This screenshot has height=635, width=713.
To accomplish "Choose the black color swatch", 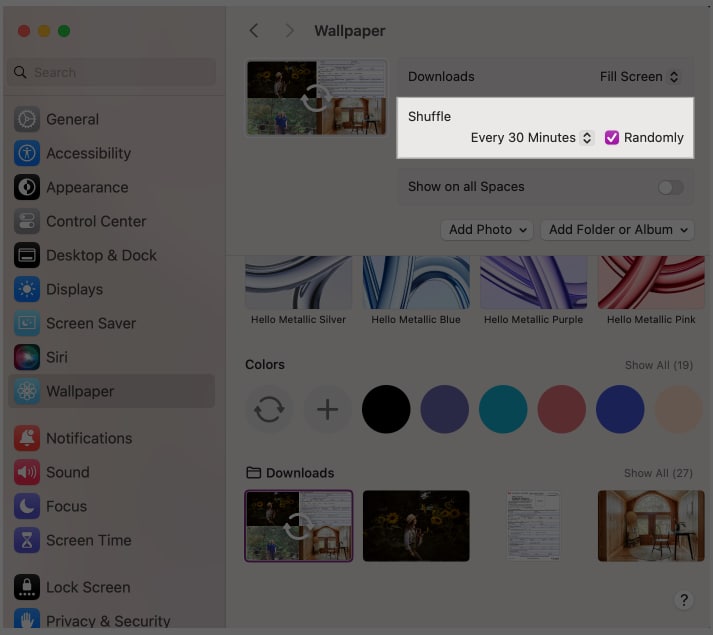I will click(386, 409).
